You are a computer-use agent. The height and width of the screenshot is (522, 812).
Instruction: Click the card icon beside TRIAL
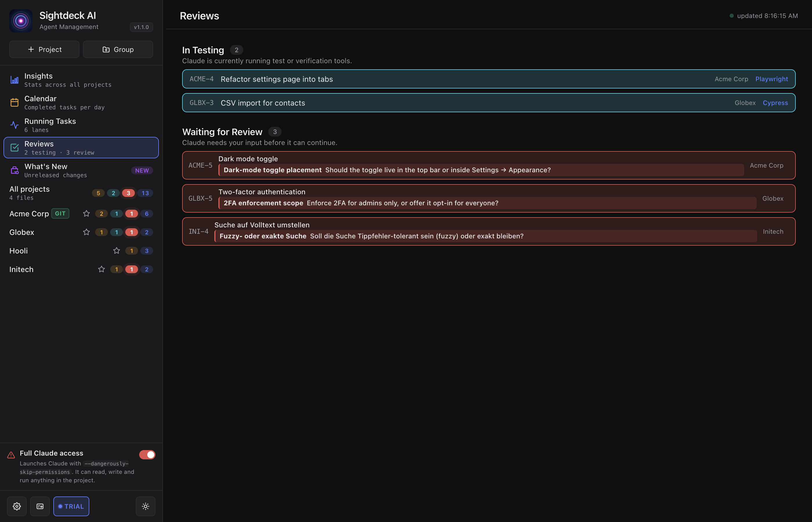coord(40,506)
